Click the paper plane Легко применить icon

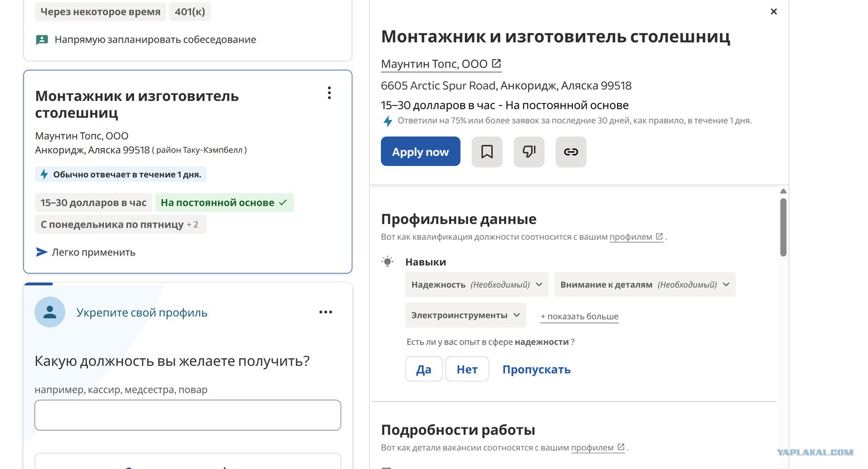[x=41, y=252]
